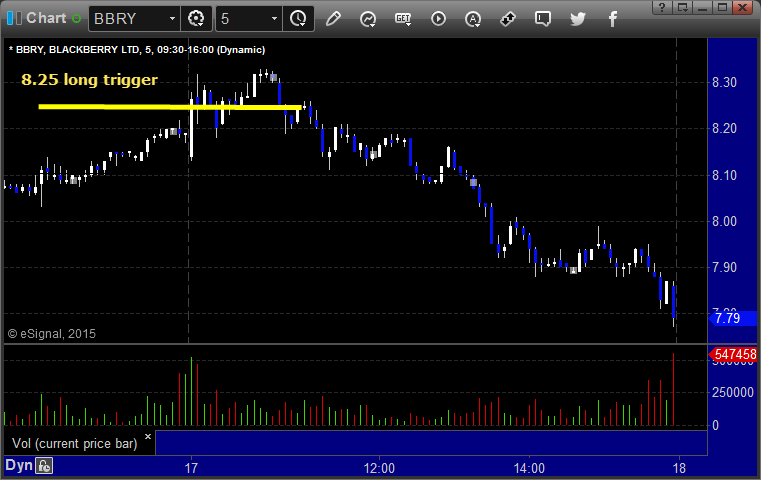Viewport: 761px width, 480px height.
Task: Select the pencil drawing tool
Action: (x=333, y=19)
